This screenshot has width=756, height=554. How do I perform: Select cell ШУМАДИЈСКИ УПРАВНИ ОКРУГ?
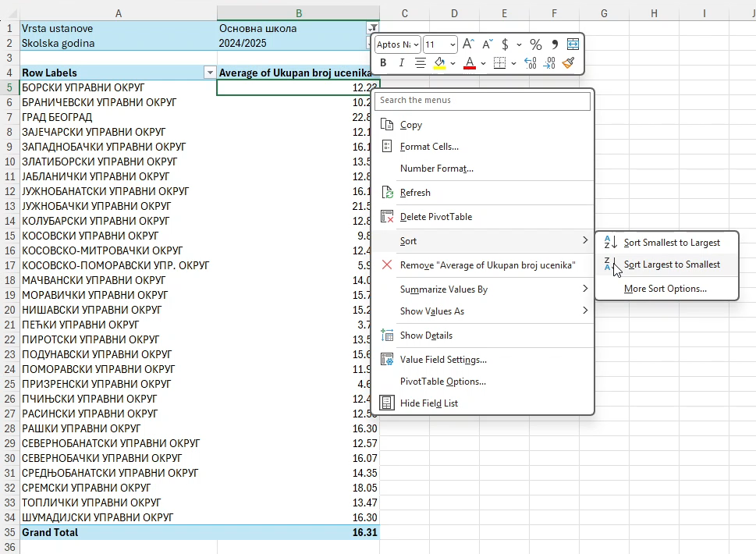[x=118, y=517]
